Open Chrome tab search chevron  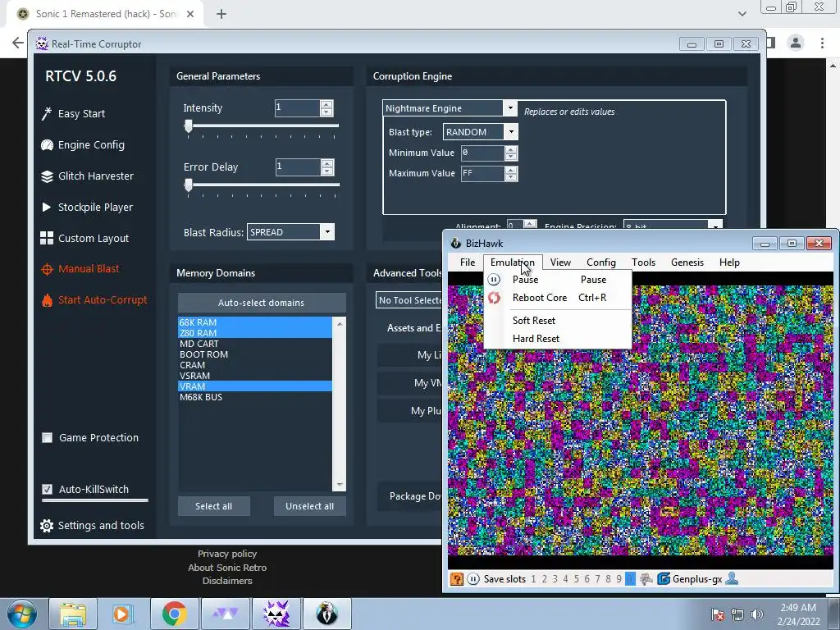click(742, 14)
